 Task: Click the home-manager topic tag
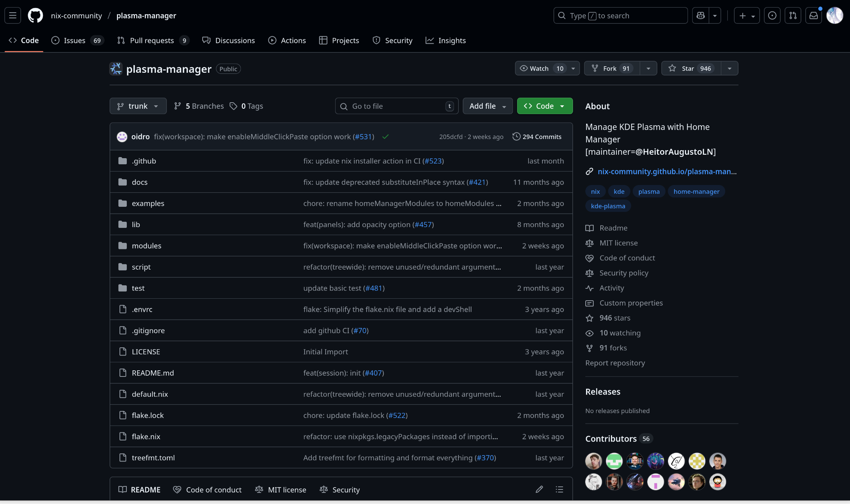(x=696, y=191)
